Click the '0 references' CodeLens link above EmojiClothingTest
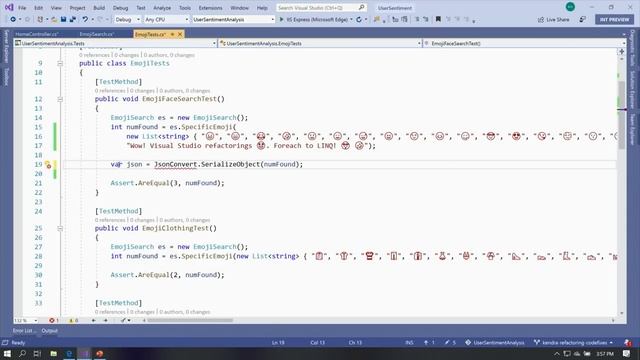Image resolution: width=640 pixels, height=360 pixels. [x=110, y=220]
